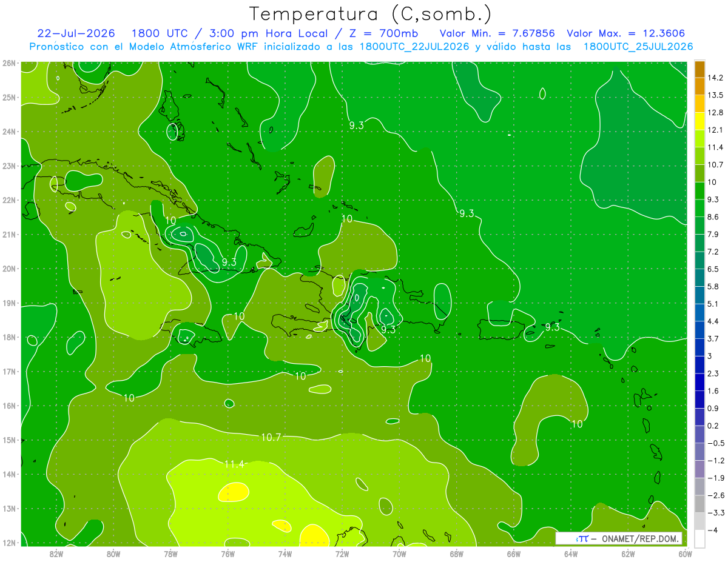Click the gold swatch between 12.8 and 13.5
This screenshot has width=728, height=562.
[x=699, y=104]
